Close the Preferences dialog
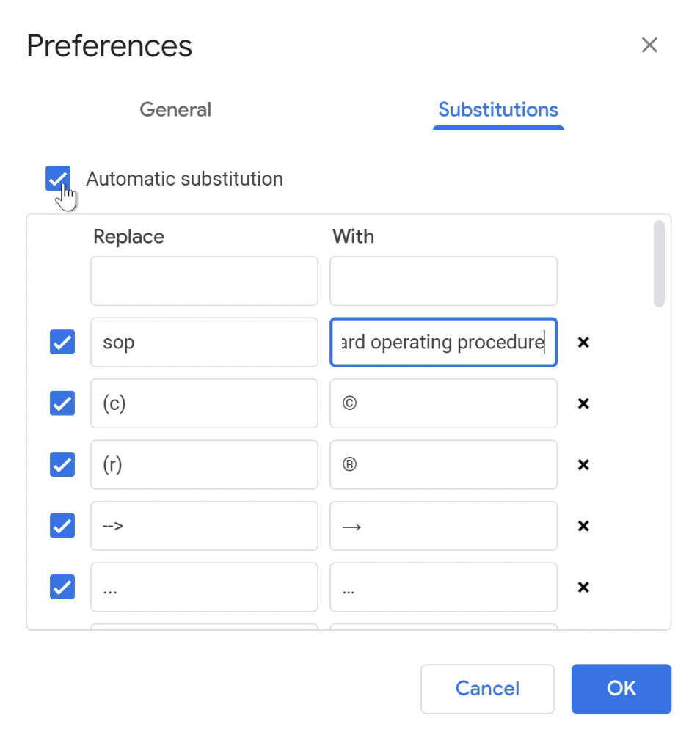Screen dimensions: 700x743 pyautogui.click(x=649, y=45)
